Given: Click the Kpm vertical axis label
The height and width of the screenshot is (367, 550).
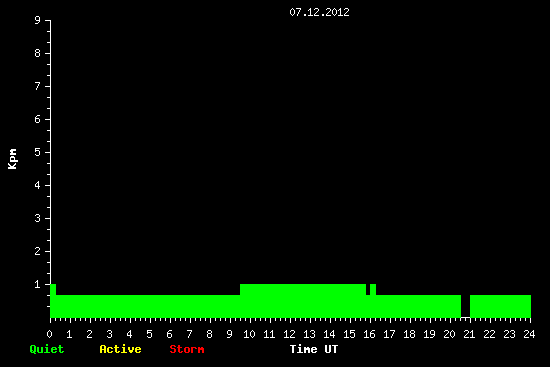Looking at the screenshot, I should point(12,159).
